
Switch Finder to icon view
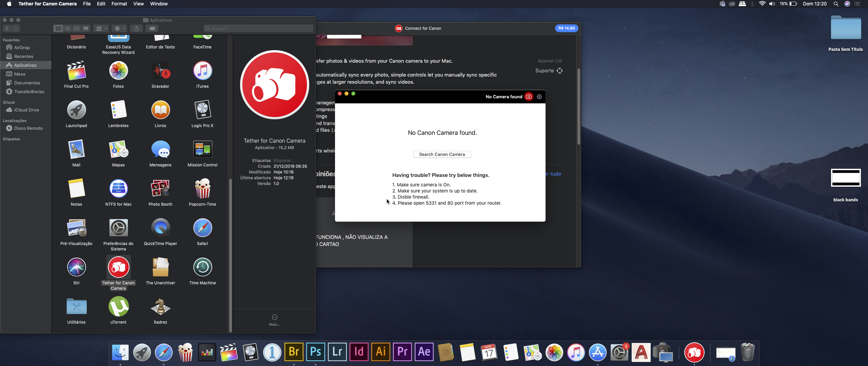(58, 28)
